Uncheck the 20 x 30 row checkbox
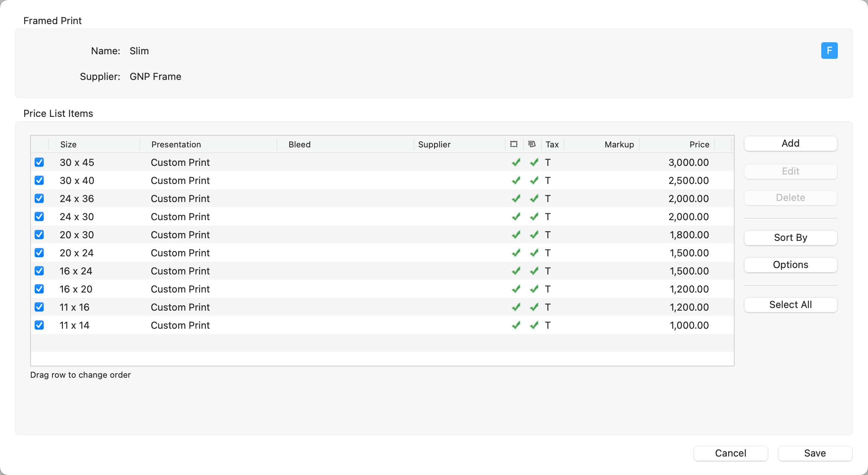Screen dimensions: 868x475 pyautogui.click(x=39, y=235)
